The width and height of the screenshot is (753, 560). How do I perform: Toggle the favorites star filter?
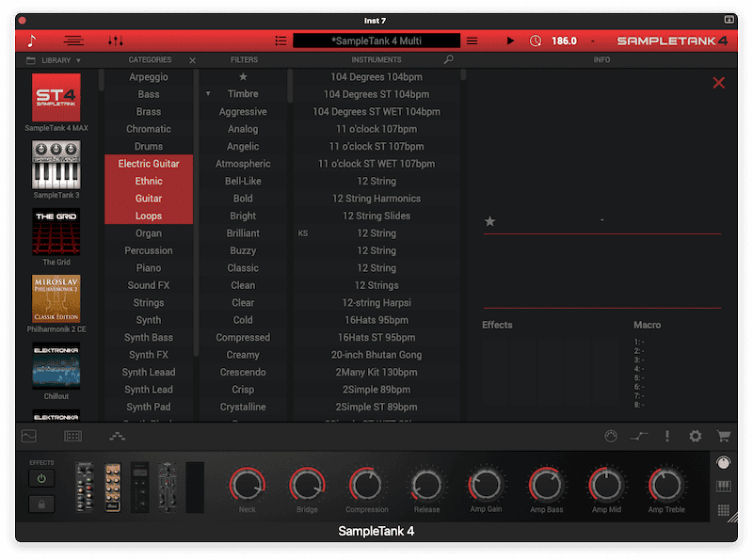point(243,77)
